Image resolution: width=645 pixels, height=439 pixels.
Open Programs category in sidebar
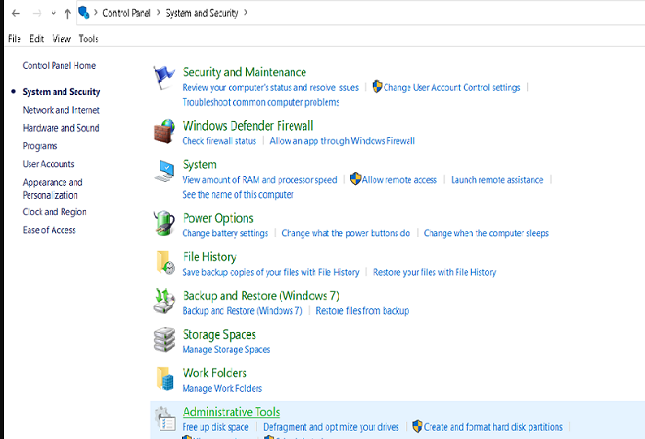point(40,146)
